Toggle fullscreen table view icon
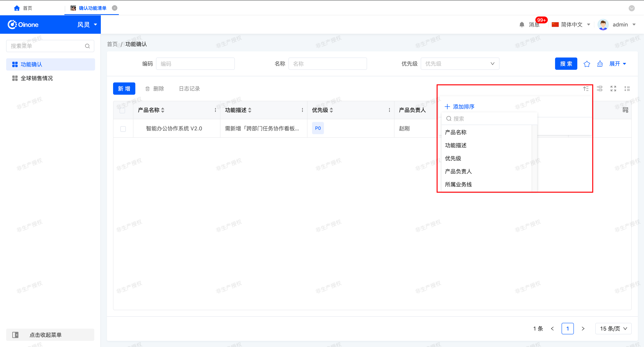This screenshot has height=347, width=644. click(x=613, y=89)
